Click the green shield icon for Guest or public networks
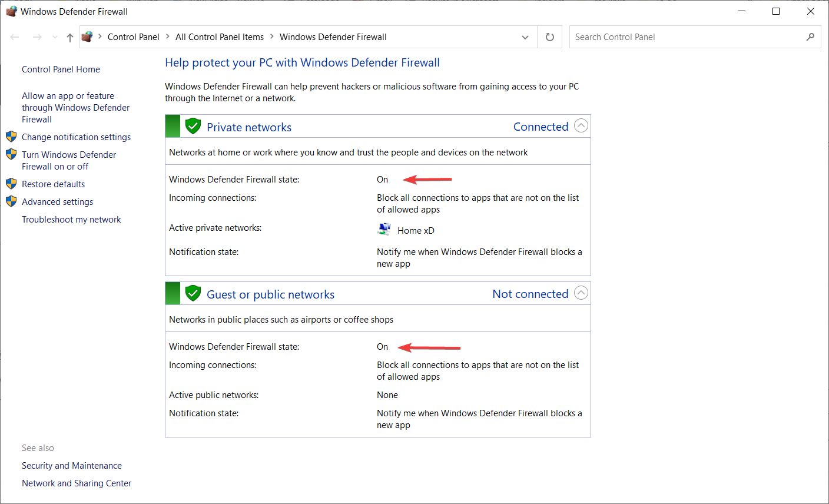This screenshot has width=829, height=504. (x=193, y=293)
